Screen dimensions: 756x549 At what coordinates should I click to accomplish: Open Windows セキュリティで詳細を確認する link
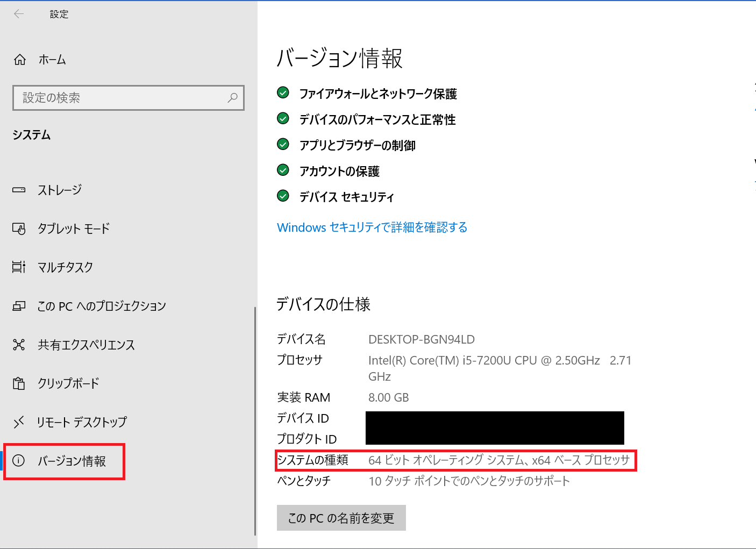[372, 227]
